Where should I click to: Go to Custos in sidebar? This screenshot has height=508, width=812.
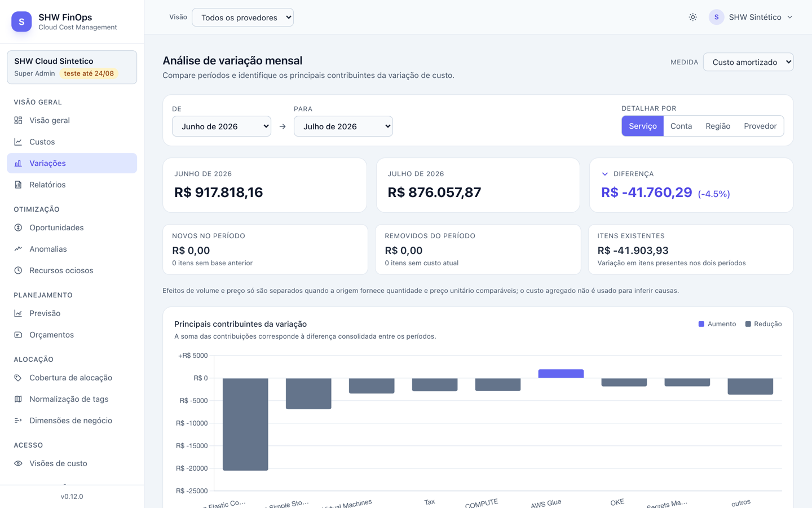[72, 142]
